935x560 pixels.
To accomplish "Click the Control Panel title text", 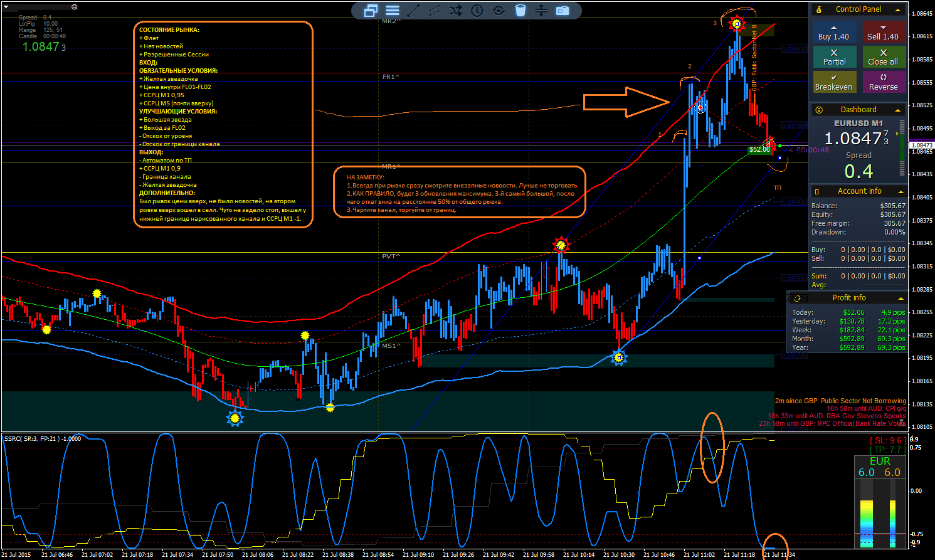I will tap(858, 9).
